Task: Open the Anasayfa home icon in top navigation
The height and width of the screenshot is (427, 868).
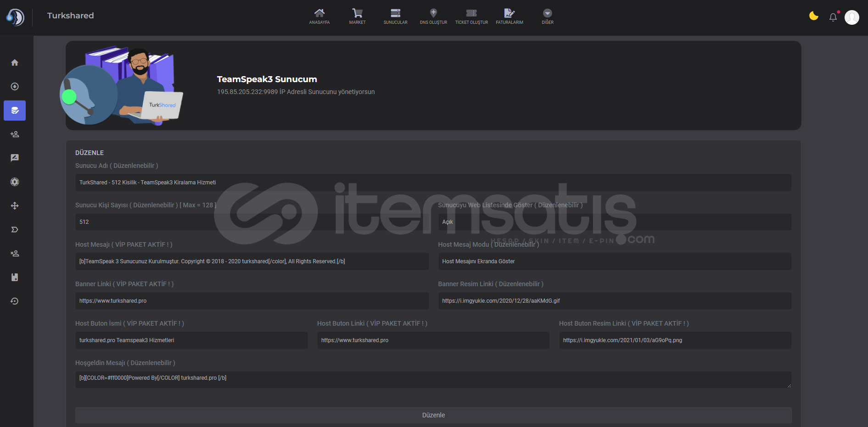Action: click(319, 13)
